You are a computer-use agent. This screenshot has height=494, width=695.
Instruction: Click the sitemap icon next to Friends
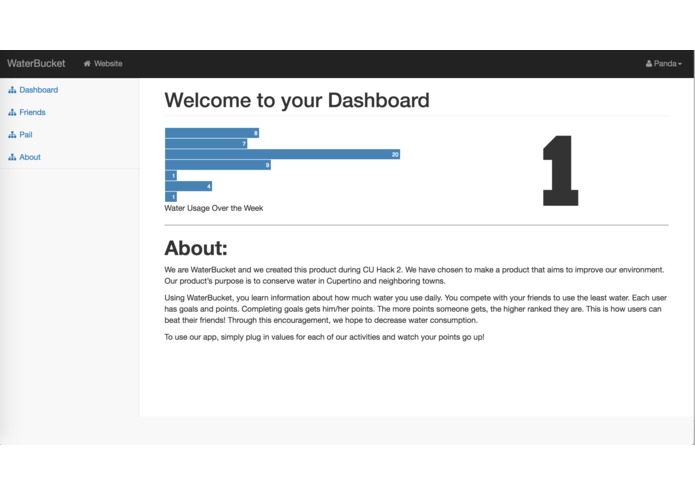(x=12, y=113)
